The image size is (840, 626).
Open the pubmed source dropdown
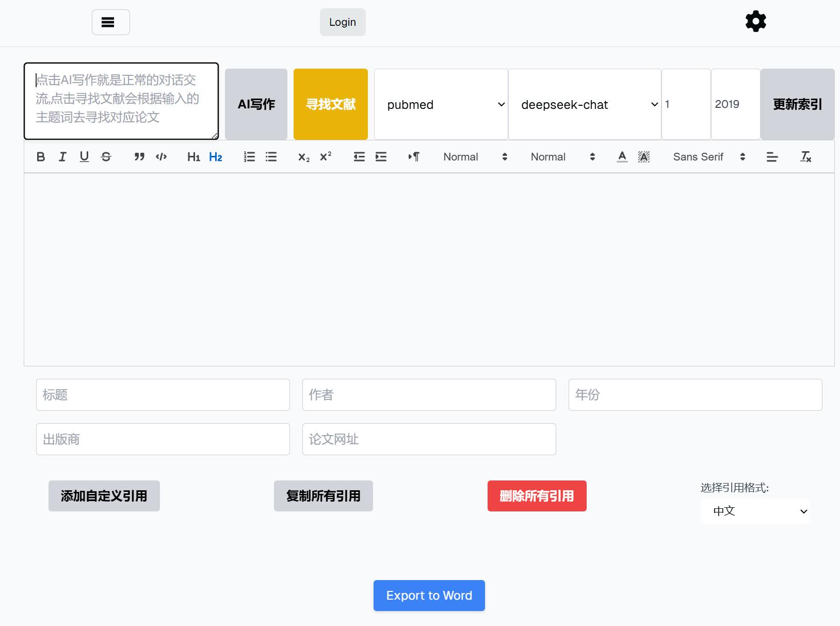[441, 104]
